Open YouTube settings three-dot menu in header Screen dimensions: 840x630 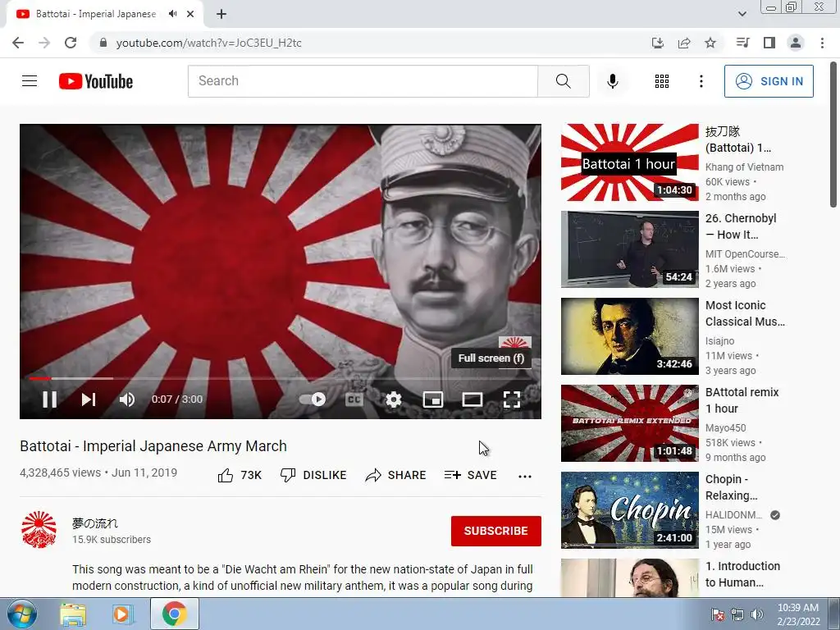pos(701,81)
